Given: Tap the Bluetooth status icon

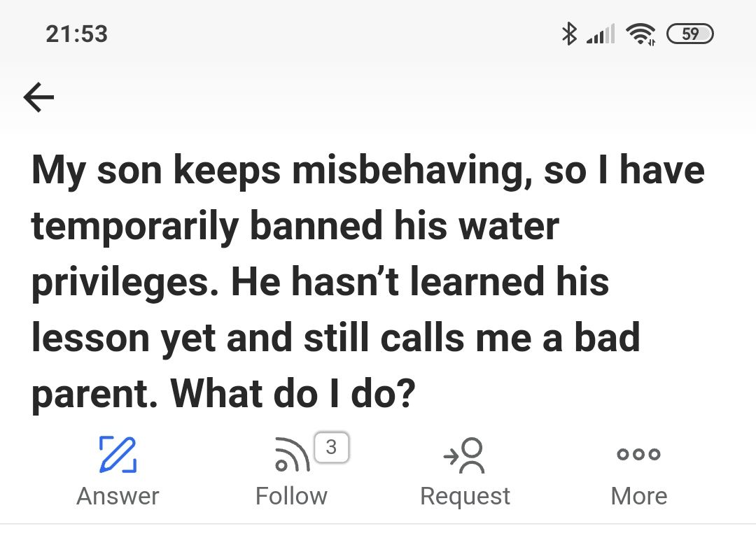Looking at the screenshot, I should point(569,33).
